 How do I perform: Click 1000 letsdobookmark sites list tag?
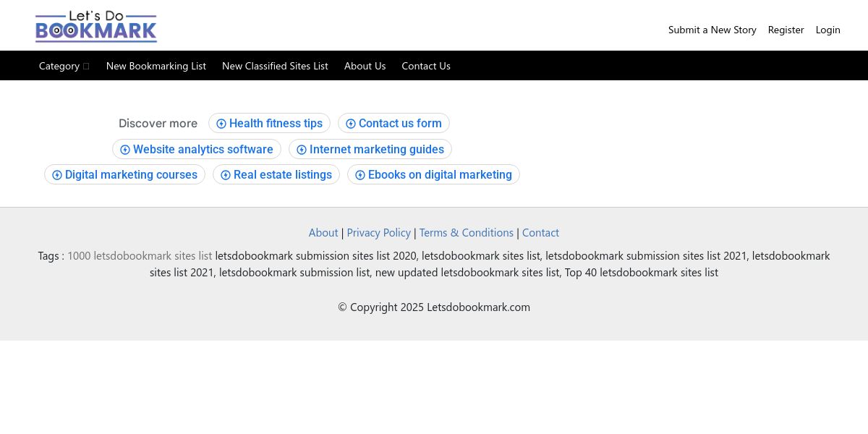click(x=140, y=255)
